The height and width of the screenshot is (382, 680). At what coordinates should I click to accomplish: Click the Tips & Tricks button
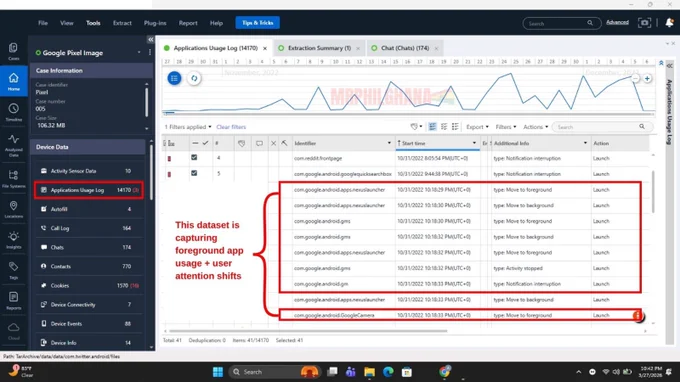click(x=258, y=23)
